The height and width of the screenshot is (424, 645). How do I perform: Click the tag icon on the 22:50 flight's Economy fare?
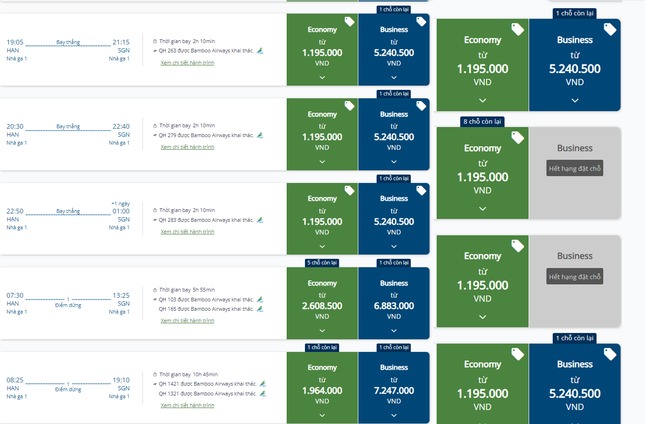pos(350,190)
